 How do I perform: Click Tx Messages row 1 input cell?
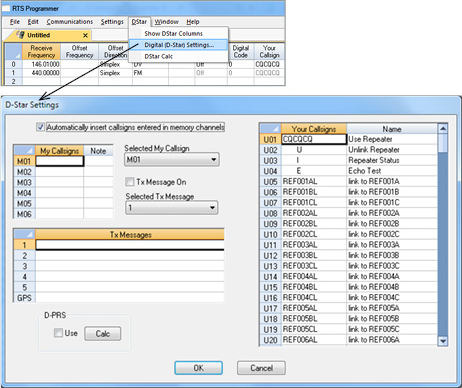click(x=130, y=245)
